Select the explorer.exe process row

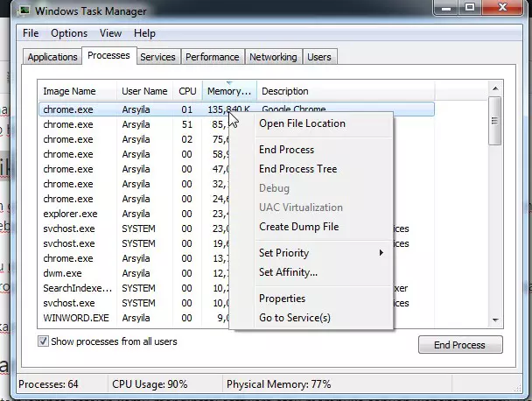click(134, 214)
